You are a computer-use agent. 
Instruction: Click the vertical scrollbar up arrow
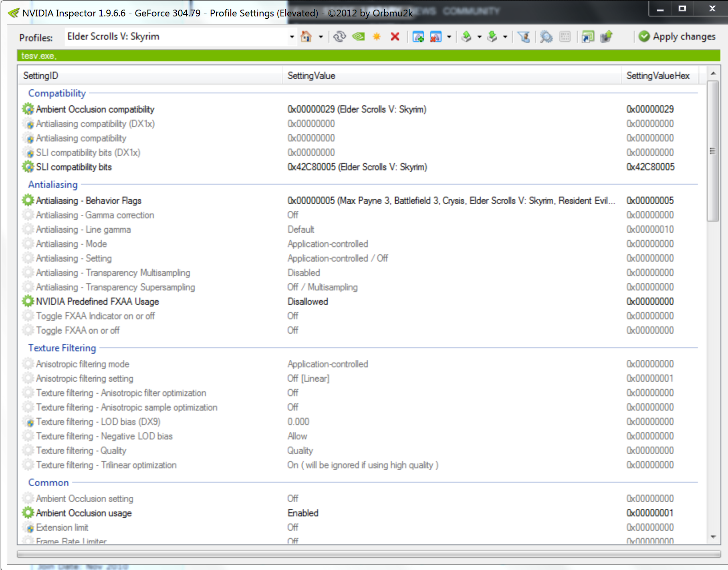(x=713, y=73)
